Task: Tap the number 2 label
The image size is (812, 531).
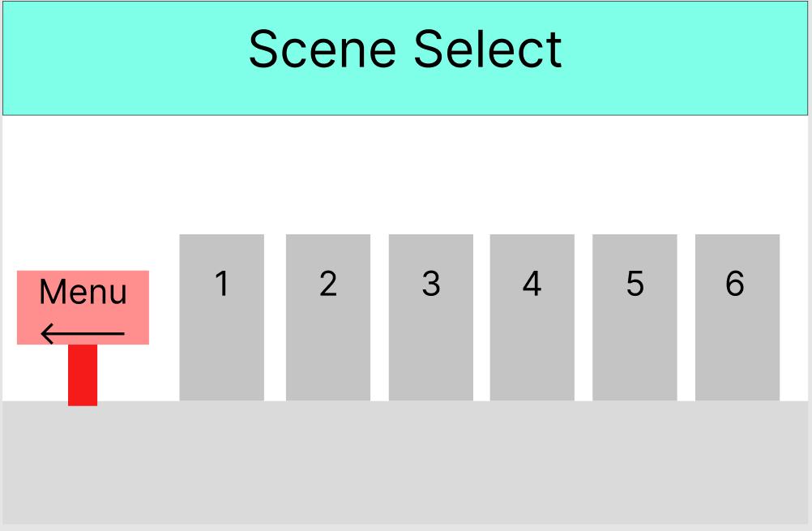Action: coord(327,284)
